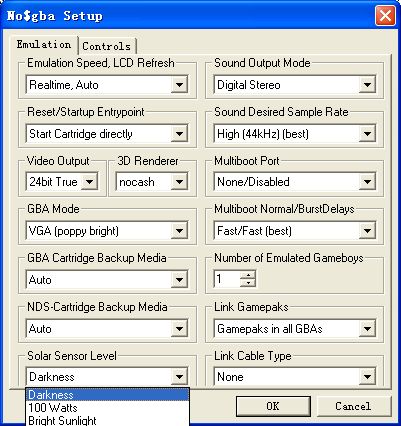Decrease Number of Emulated Gameboys
Viewport: 401px width, 426px height.
(x=249, y=283)
